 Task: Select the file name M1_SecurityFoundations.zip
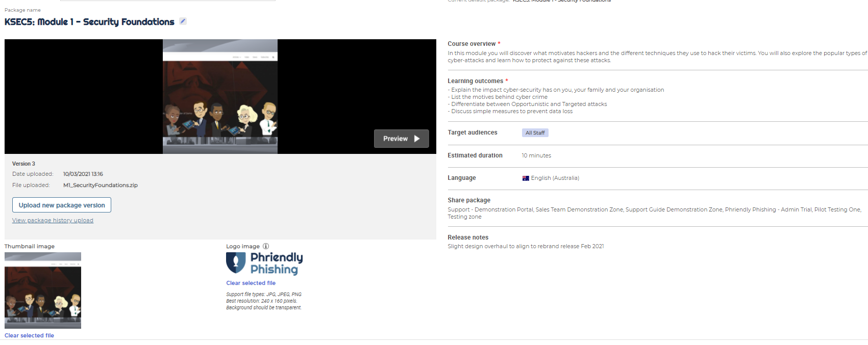(x=101, y=185)
